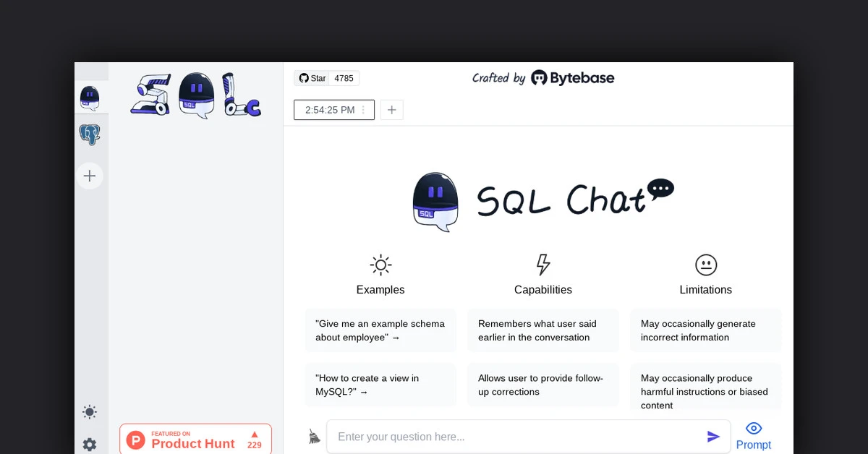Open the example schema about employee prompt
The image size is (868, 454).
[380, 330]
